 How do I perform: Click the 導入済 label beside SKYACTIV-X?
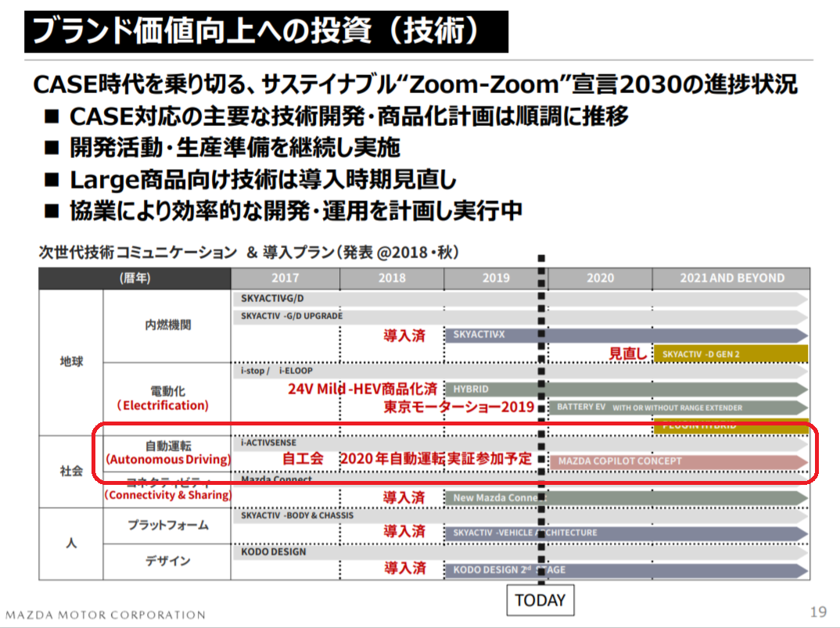(404, 336)
